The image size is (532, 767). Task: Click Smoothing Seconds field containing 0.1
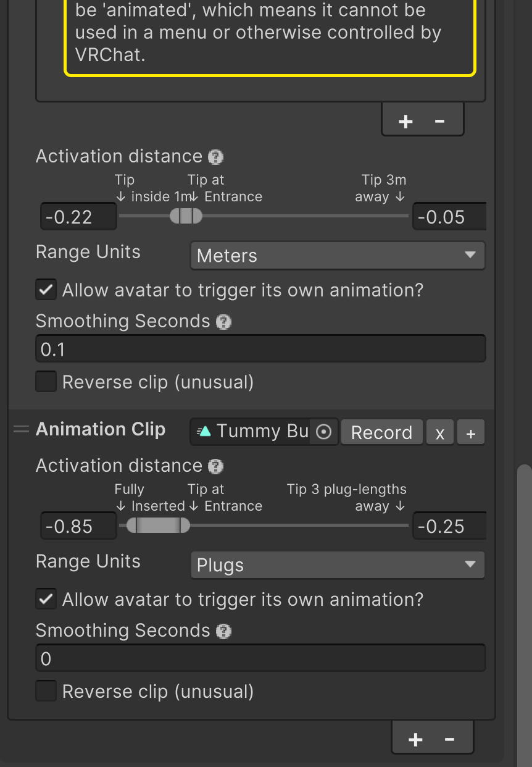pyautogui.click(x=260, y=349)
